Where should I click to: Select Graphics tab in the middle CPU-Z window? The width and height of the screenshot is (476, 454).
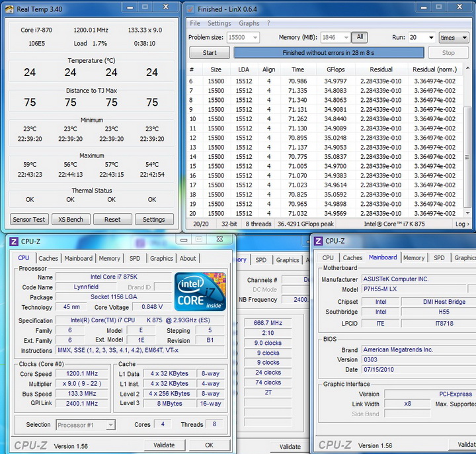pyautogui.click(x=287, y=260)
